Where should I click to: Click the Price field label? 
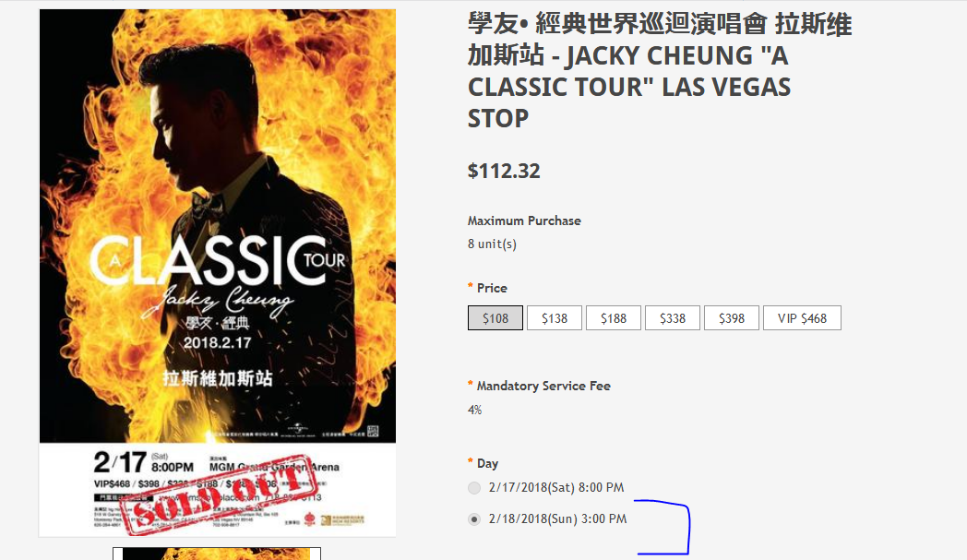(492, 288)
